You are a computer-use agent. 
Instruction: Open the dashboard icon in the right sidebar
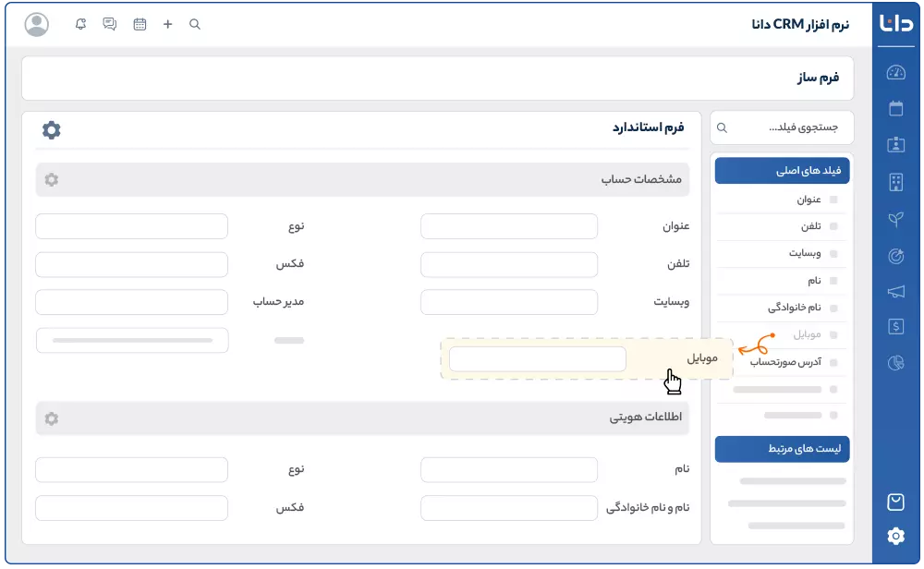tap(894, 72)
